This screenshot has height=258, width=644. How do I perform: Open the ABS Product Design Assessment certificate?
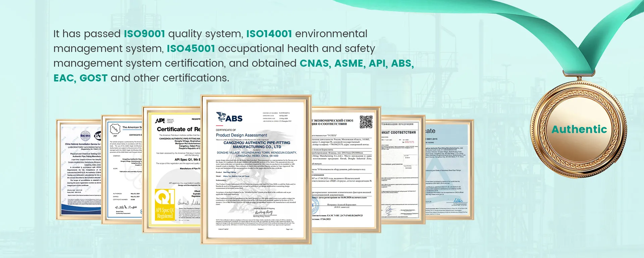point(256,170)
